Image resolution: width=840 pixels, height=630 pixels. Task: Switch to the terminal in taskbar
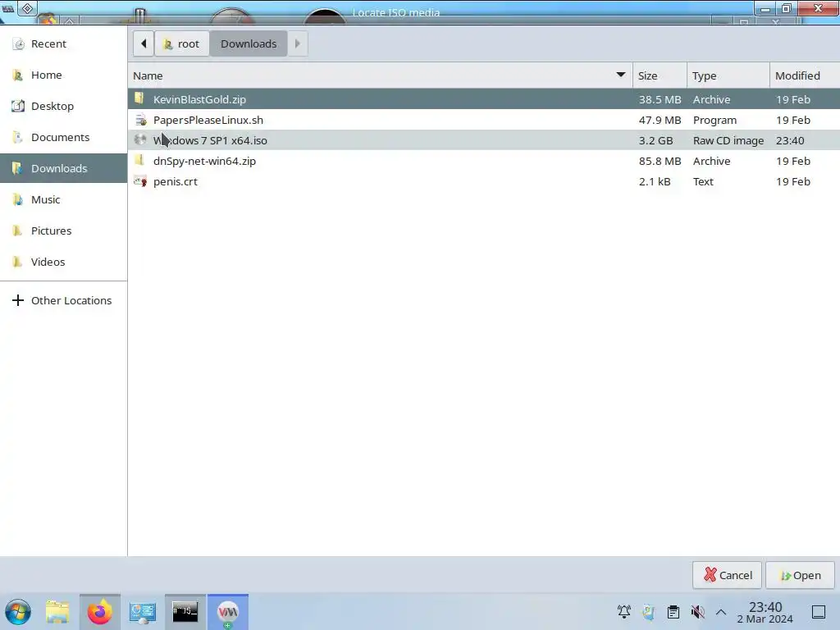coord(185,612)
